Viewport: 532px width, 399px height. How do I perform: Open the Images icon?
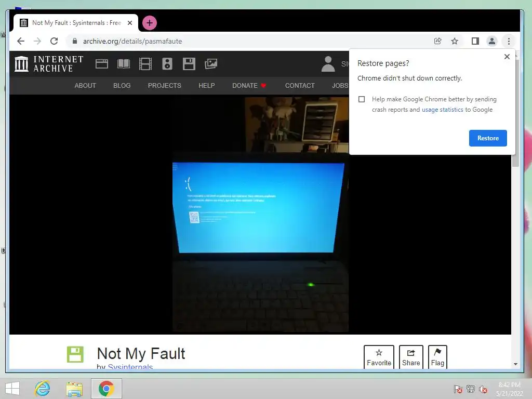(x=211, y=64)
